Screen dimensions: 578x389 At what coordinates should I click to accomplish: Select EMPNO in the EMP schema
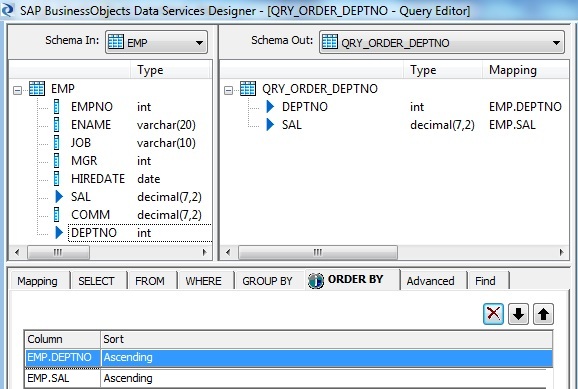coord(92,107)
